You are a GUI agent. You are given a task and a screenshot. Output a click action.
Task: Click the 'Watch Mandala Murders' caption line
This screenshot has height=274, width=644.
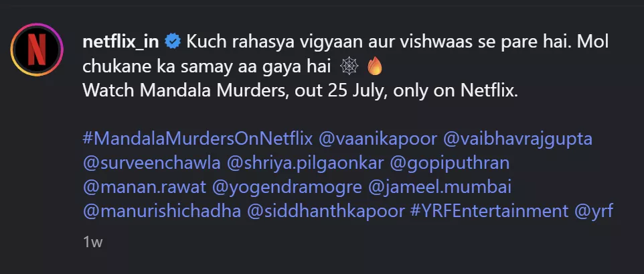301,91
